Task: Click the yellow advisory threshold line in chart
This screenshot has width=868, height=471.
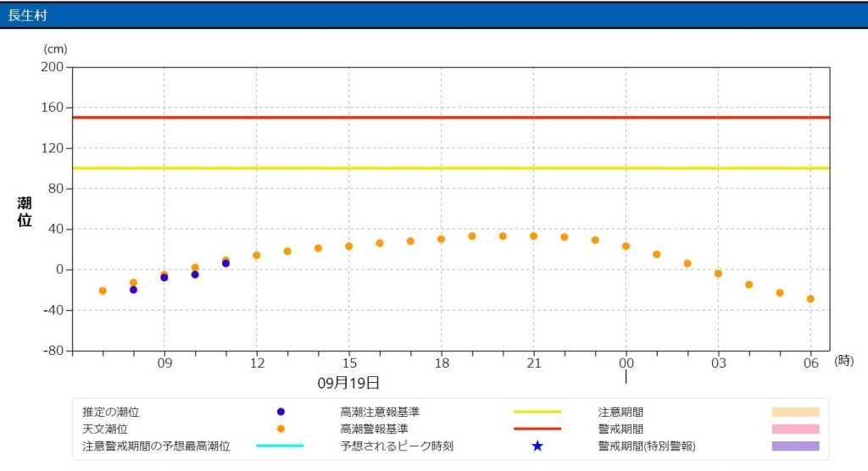Action: [x=451, y=168]
